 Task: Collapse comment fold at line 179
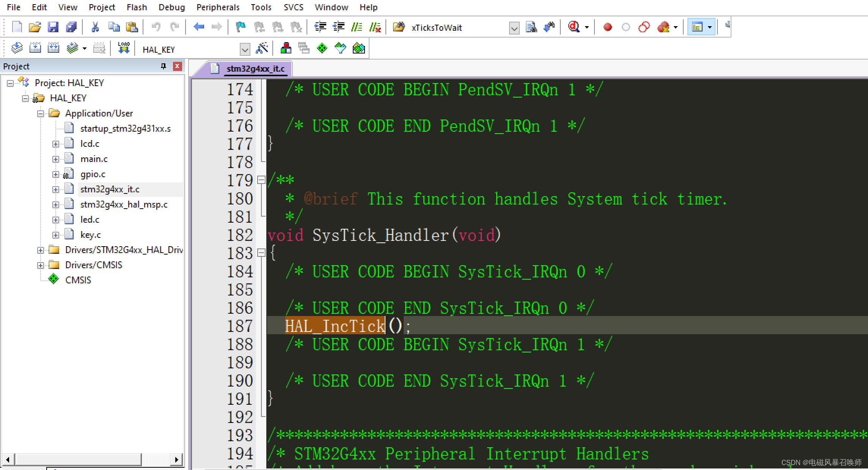pyautogui.click(x=261, y=180)
